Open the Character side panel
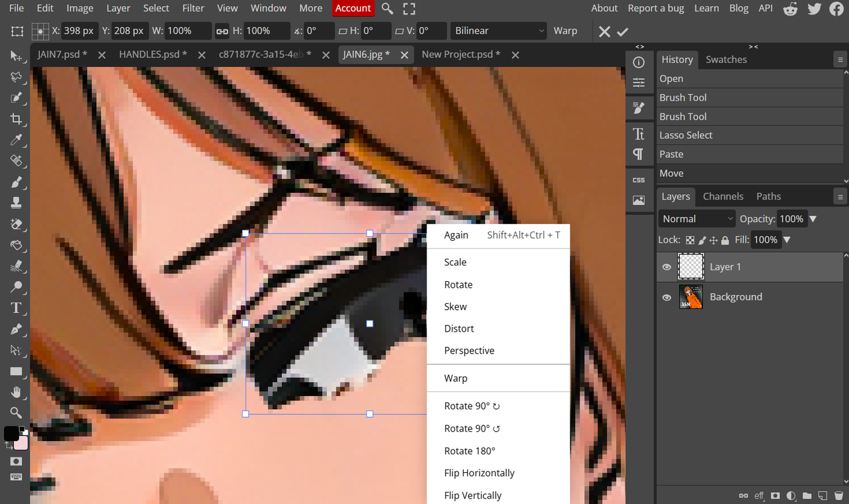 pos(639,134)
